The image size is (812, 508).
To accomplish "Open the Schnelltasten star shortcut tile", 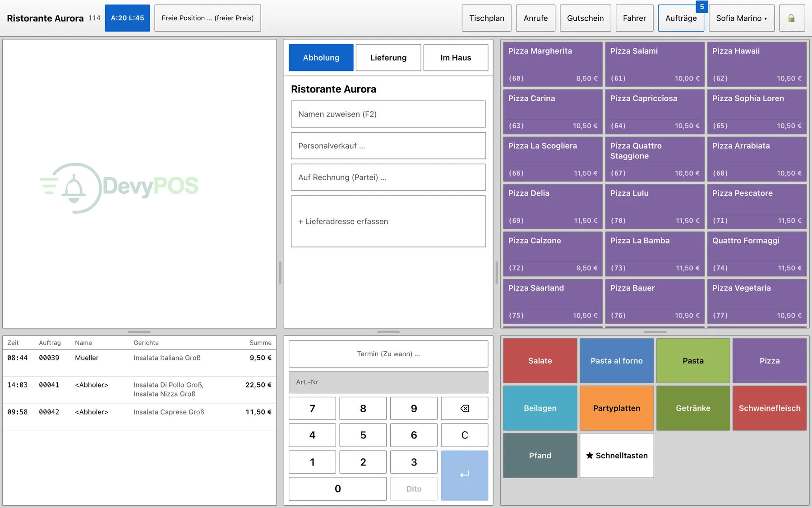I will pyautogui.click(x=617, y=455).
